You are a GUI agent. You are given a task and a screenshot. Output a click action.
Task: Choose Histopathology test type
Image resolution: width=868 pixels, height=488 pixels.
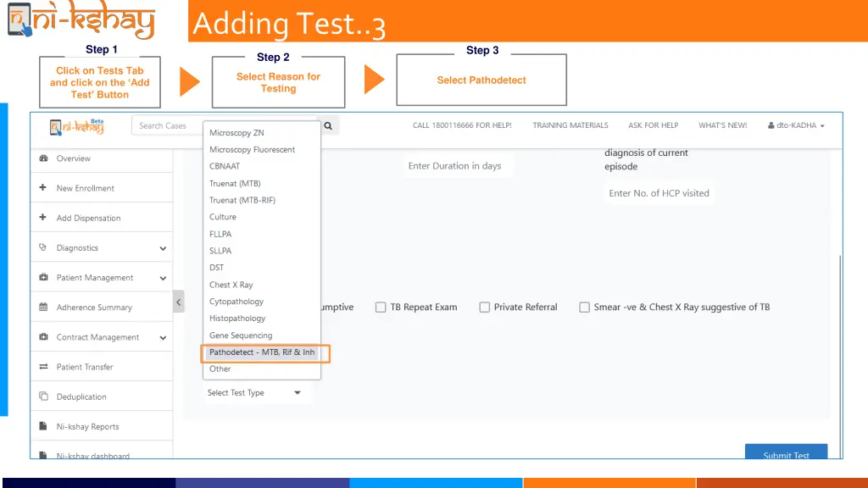tap(237, 319)
